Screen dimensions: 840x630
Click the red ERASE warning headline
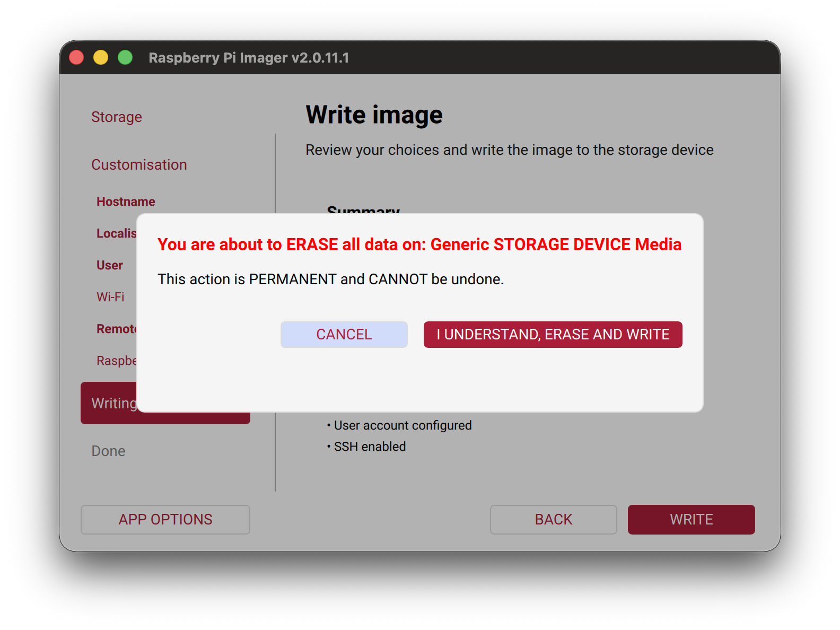419,244
